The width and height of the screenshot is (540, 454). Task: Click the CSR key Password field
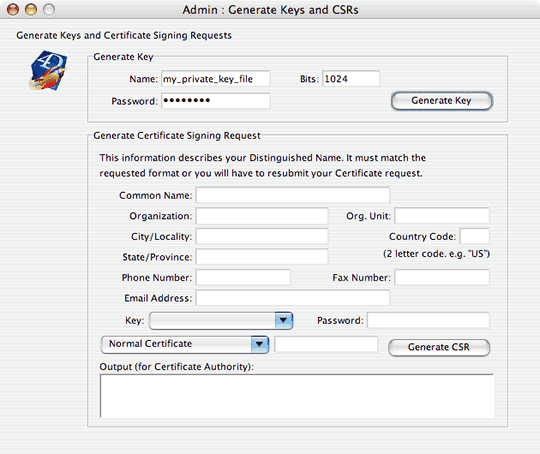tap(428, 320)
